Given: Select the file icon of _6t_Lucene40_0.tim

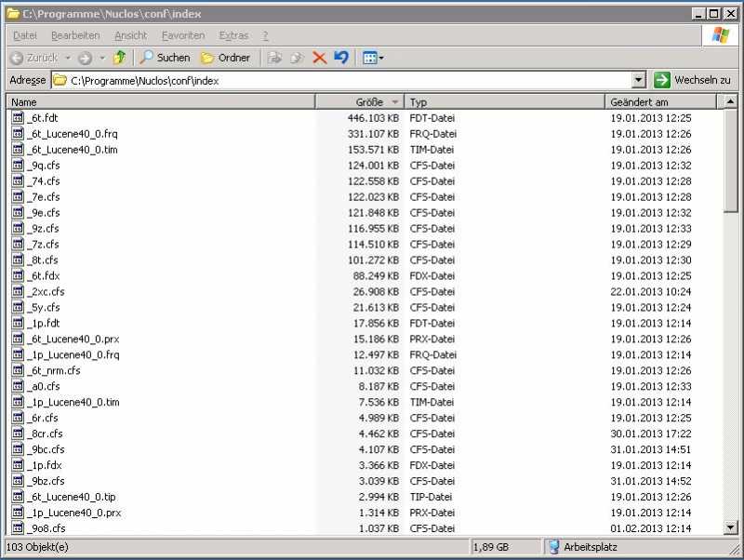Looking at the screenshot, I should click(18, 150).
